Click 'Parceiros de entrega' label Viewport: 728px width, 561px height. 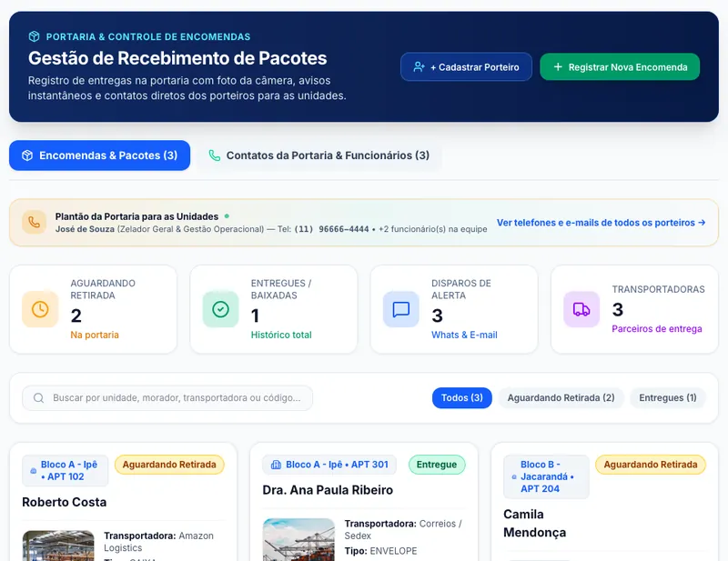pyautogui.click(x=657, y=329)
